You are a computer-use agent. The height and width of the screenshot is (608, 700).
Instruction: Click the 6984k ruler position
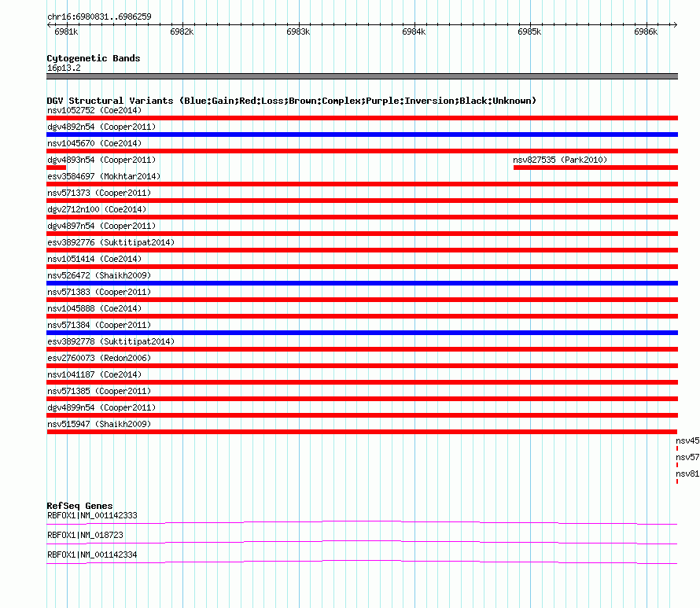[x=414, y=31]
